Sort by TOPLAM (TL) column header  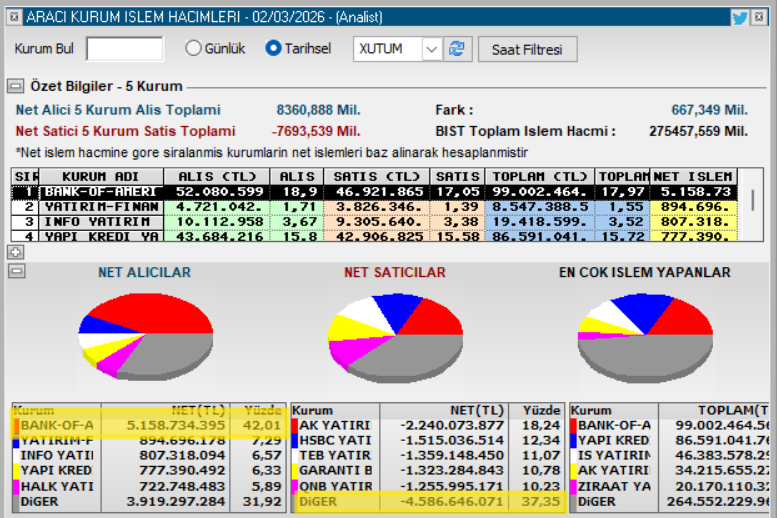[540, 176]
